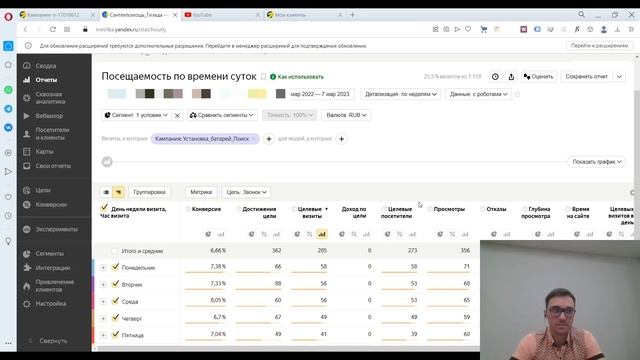Screen dimensions: 640x360
Task: Click the Эксперименты sidebar icon
Action: tap(27, 229)
